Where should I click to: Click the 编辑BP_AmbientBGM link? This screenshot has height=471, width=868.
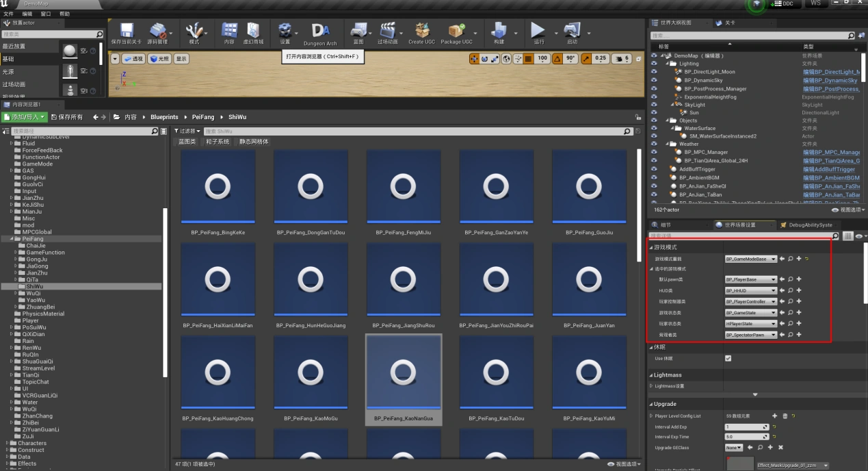point(831,178)
